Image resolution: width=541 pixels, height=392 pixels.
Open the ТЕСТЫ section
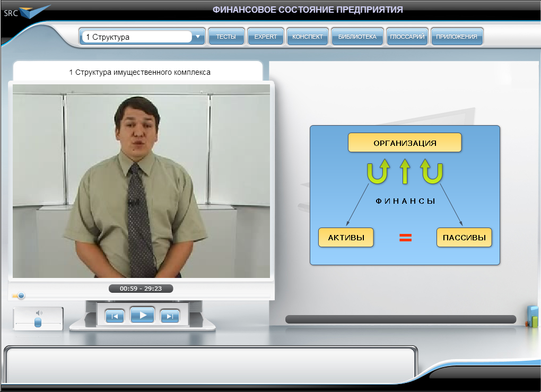point(226,37)
